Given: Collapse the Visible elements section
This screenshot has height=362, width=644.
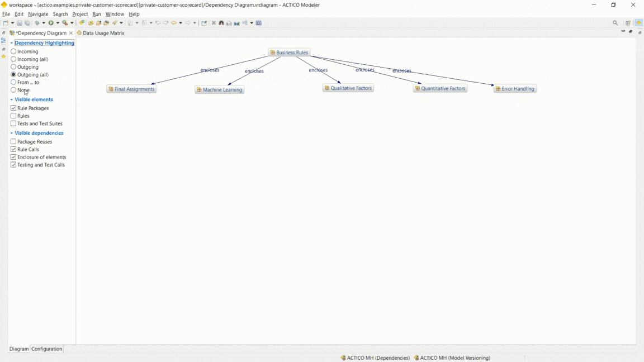Looking at the screenshot, I should tap(12, 99).
